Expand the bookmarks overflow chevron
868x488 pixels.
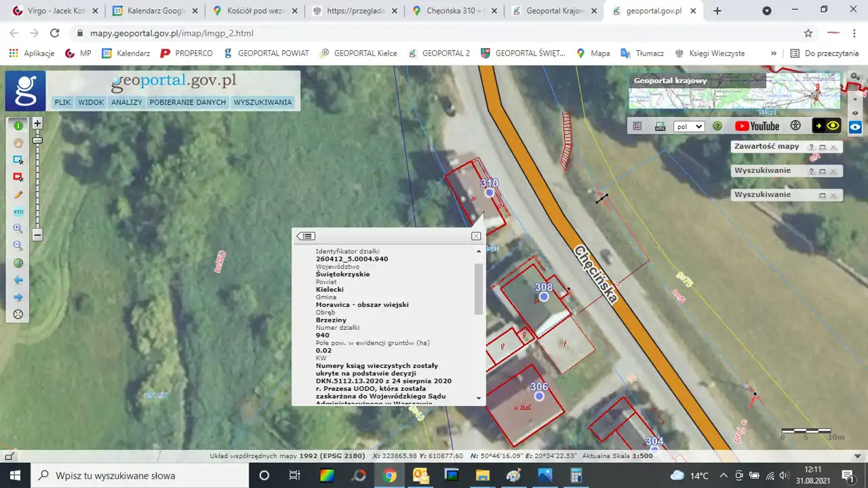(773, 54)
